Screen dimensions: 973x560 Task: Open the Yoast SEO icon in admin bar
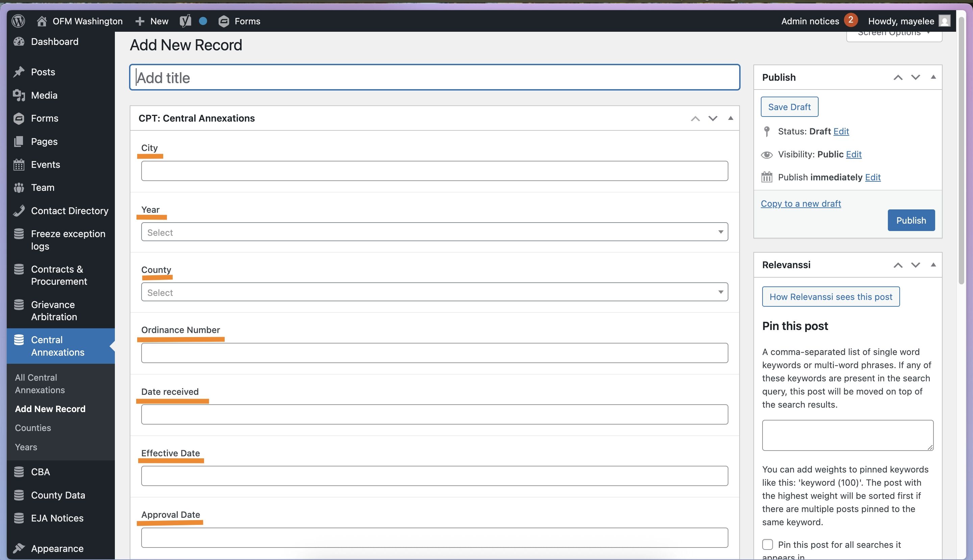pos(185,21)
